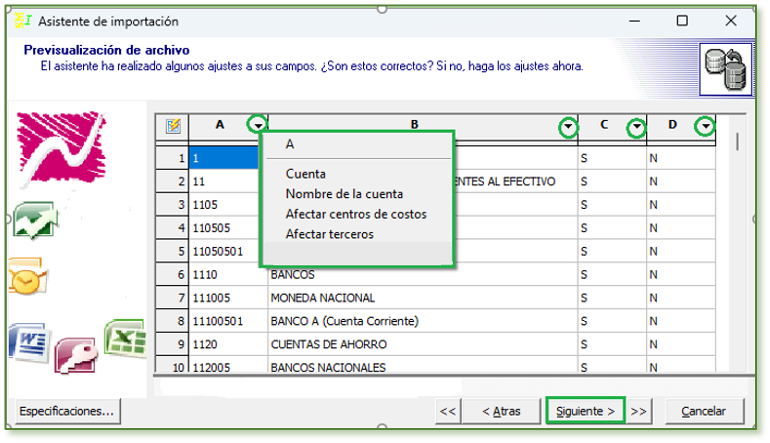Screen dimensions: 770x443
Task: Click the Word document icon
Action: pyautogui.click(x=28, y=343)
